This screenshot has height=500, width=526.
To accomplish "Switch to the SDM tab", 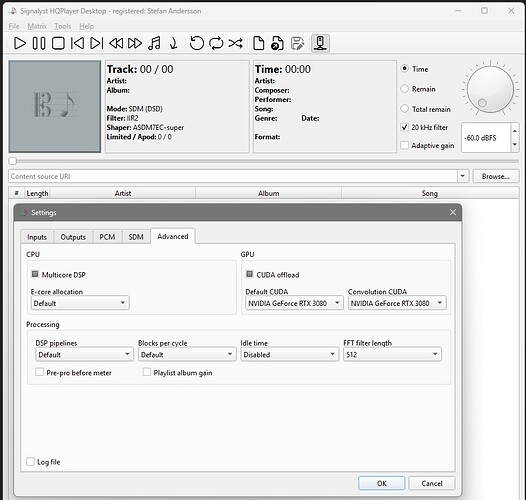I will [x=136, y=237].
